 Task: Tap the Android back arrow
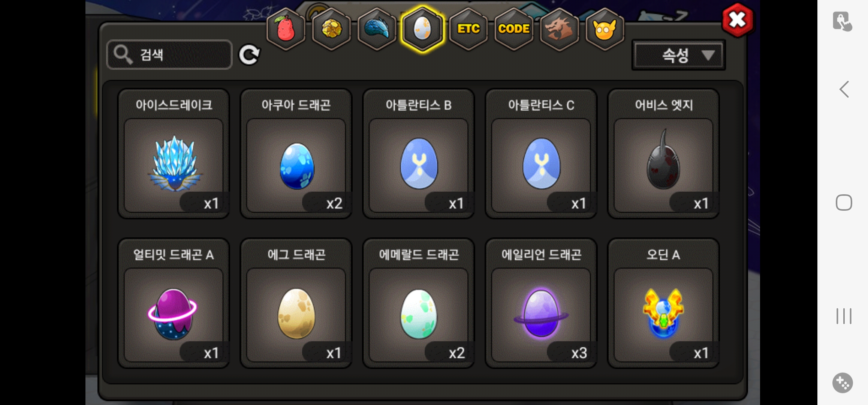pos(844,89)
